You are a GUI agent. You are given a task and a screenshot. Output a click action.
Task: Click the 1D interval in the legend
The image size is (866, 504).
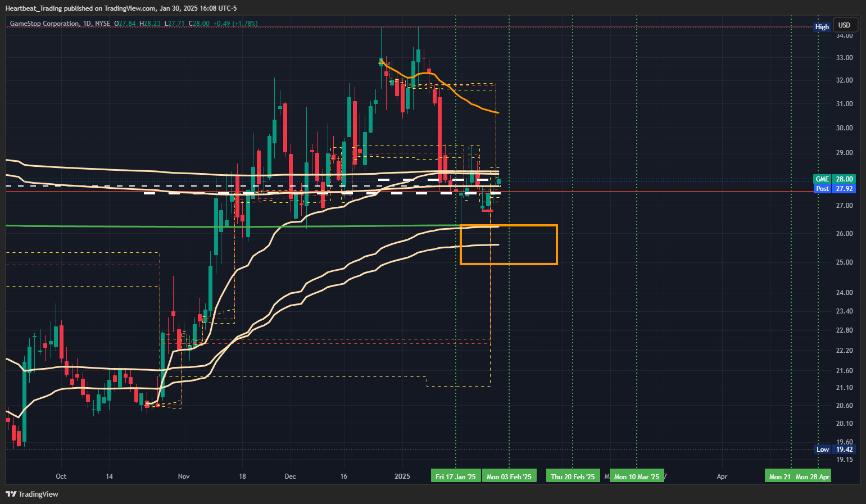[87, 24]
